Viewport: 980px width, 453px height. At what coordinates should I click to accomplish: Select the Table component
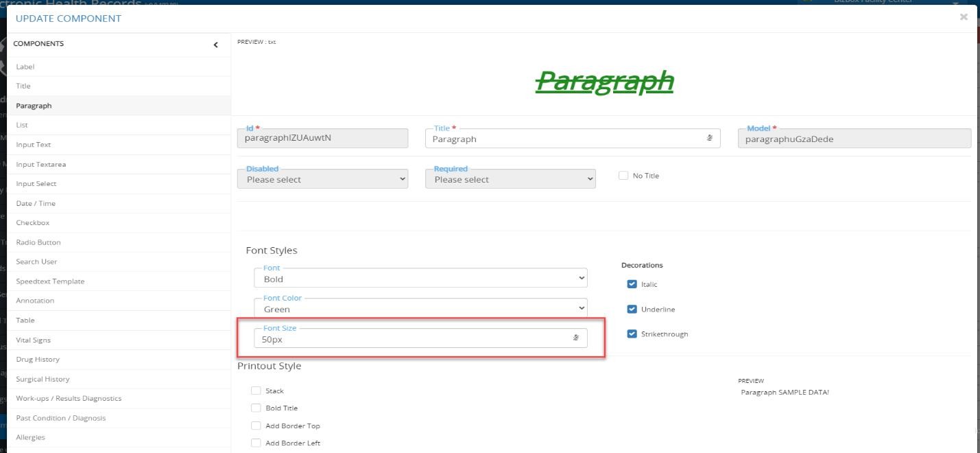coord(25,321)
